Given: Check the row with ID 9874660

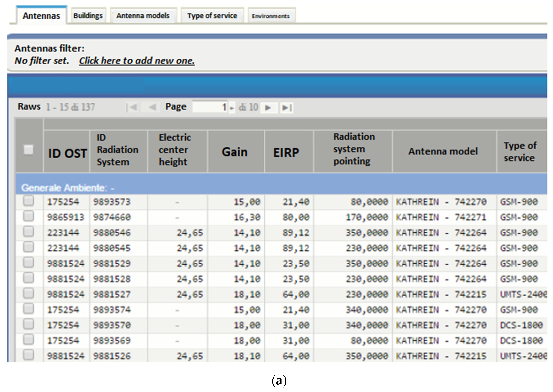Looking at the screenshot, I should coord(28,216).
